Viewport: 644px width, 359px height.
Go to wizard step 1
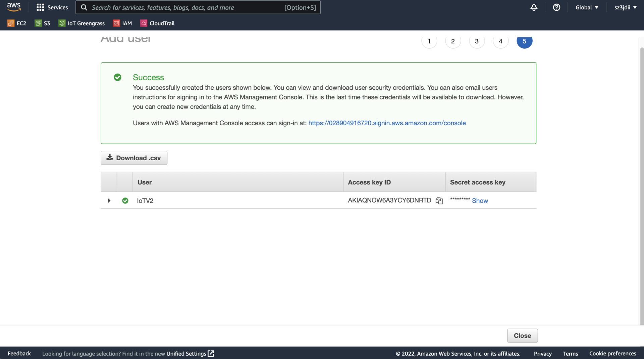tap(429, 41)
